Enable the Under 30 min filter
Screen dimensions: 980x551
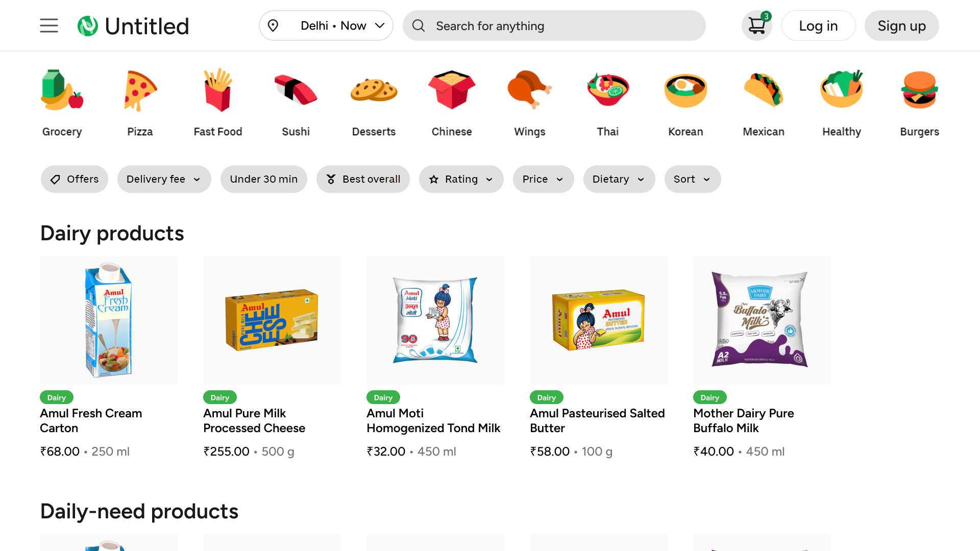pos(263,179)
